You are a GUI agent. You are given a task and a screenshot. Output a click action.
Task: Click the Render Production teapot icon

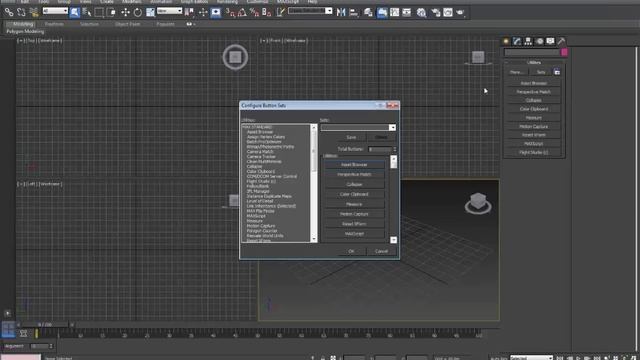pyautogui.click(x=460, y=12)
